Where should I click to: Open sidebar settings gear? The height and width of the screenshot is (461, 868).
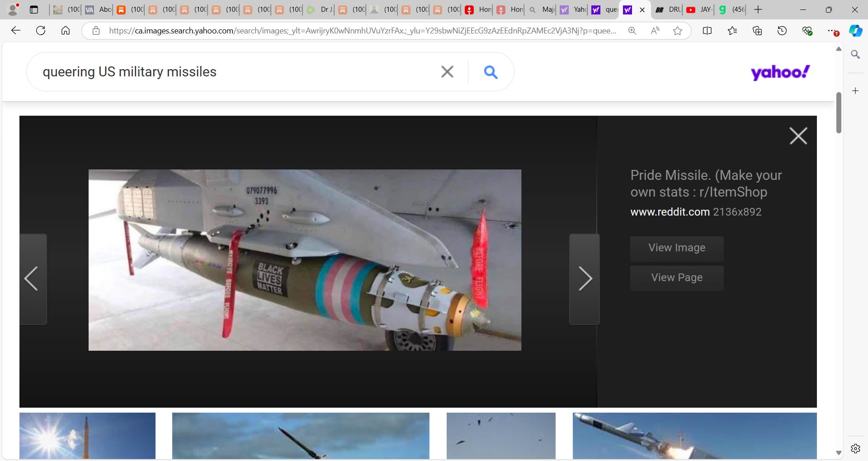[855, 448]
